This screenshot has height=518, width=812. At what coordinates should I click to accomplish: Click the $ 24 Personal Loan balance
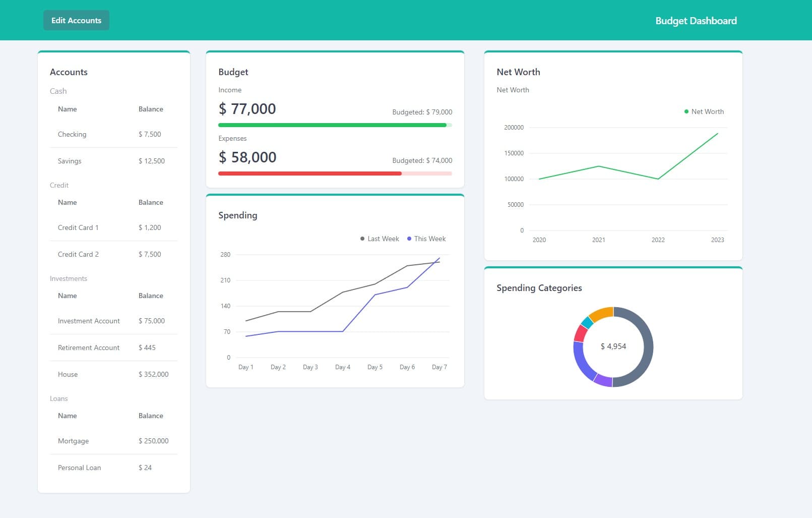145,468
